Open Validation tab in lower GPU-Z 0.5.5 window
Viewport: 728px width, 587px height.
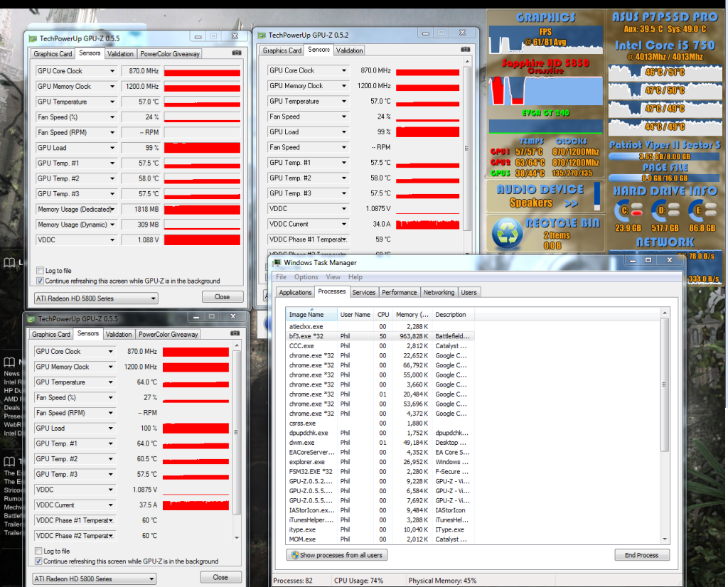click(x=119, y=334)
